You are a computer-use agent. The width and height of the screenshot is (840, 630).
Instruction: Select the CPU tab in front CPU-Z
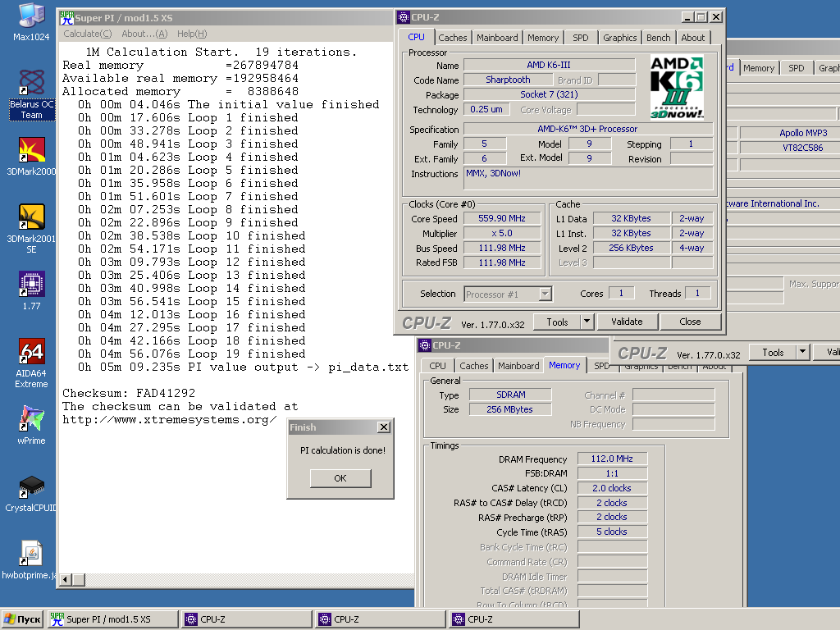(x=416, y=37)
